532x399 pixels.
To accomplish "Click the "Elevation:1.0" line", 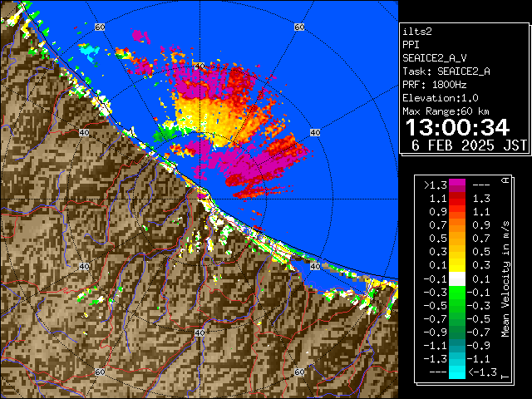I will [x=441, y=98].
